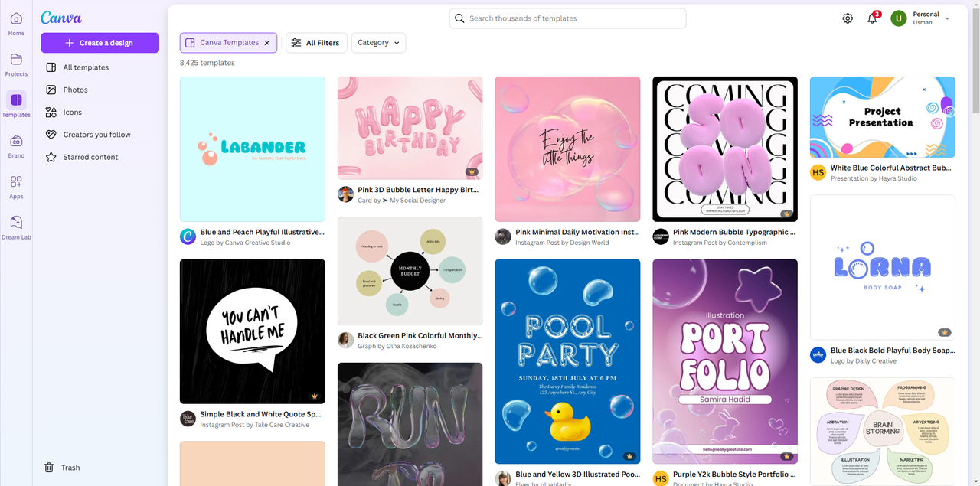Open the RUN bubble letters template
The width and height of the screenshot is (980, 486).
point(410,424)
